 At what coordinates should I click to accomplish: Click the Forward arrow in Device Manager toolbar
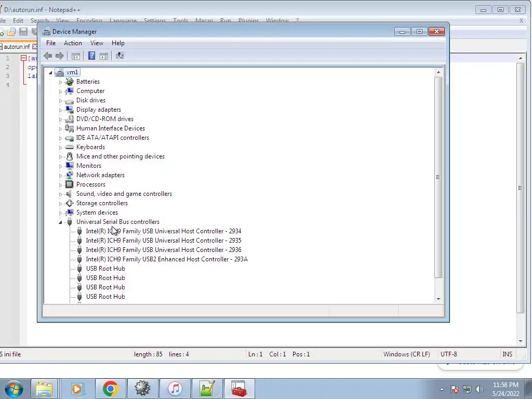click(59, 56)
